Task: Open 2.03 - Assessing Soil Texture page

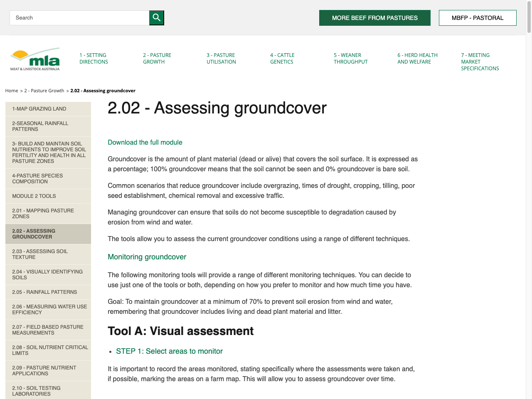Action: click(x=40, y=254)
